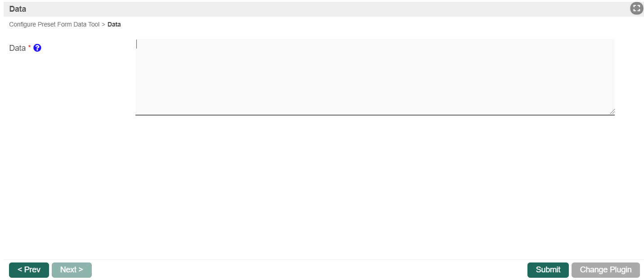This screenshot has height=280, width=644.
Task: Select the bold Data breadcrumb item
Action: click(x=114, y=25)
